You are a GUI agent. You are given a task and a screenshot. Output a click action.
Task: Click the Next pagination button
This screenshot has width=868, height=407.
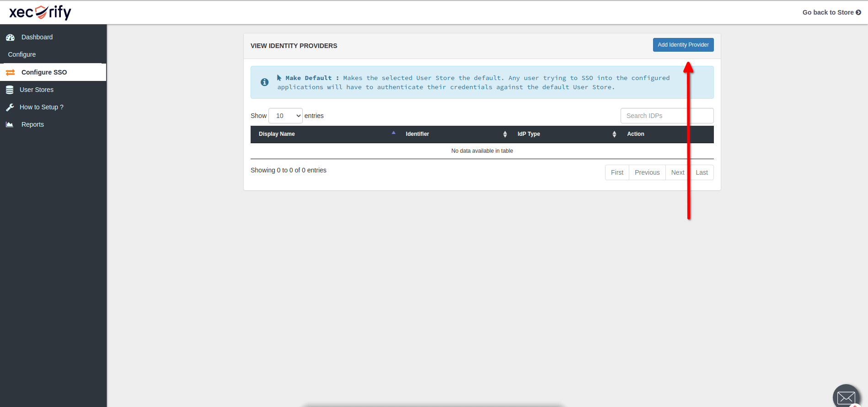678,172
